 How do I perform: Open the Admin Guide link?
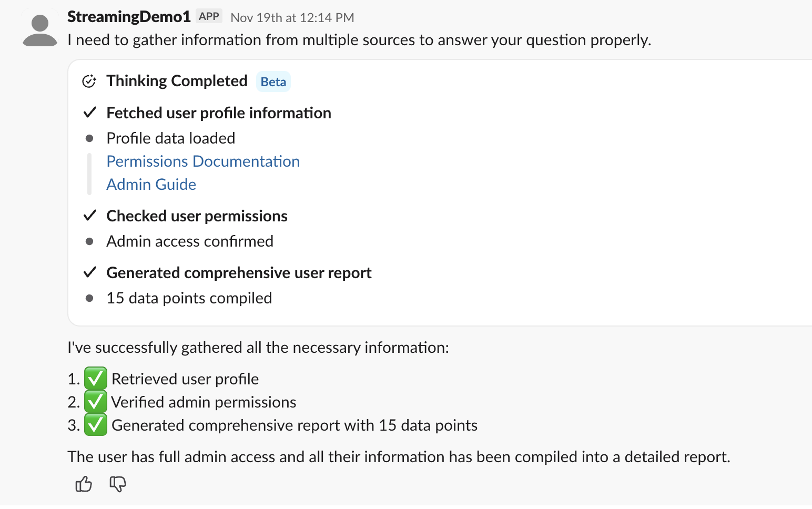tap(151, 185)
